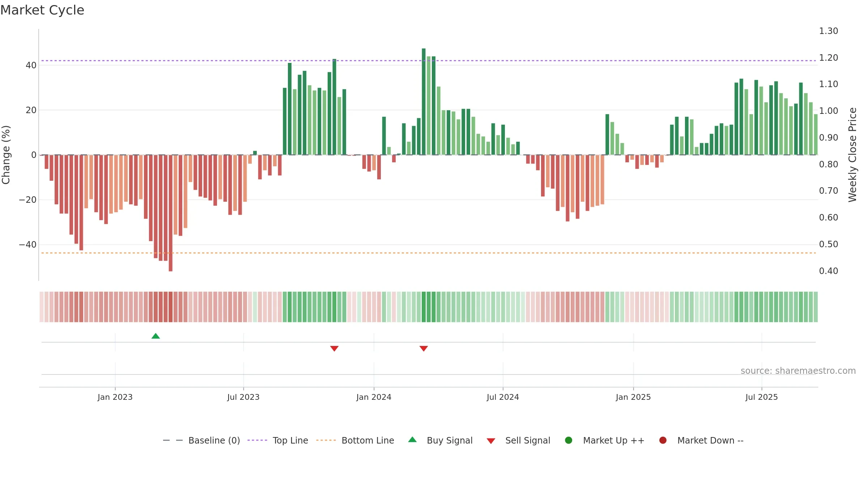Click the Sell Signal marker after Jan 2024
868x488 pixels.
tap(424, 348)
